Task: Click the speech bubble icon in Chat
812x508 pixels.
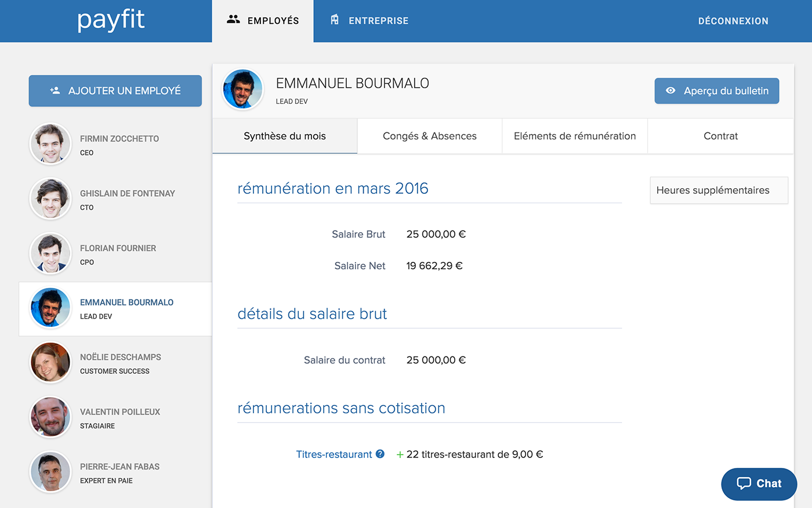Action: 744,483
